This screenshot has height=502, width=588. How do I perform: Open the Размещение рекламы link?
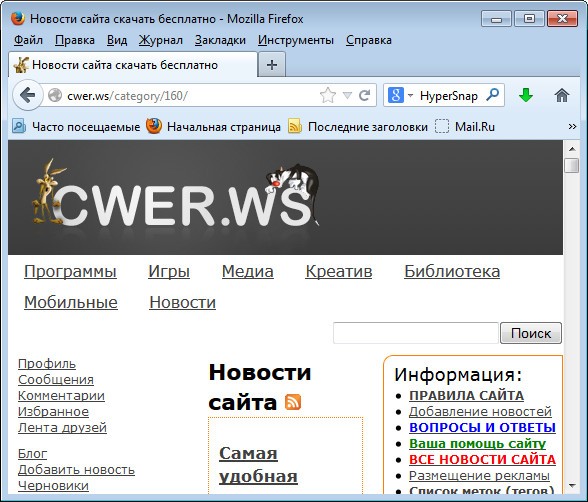479,475
